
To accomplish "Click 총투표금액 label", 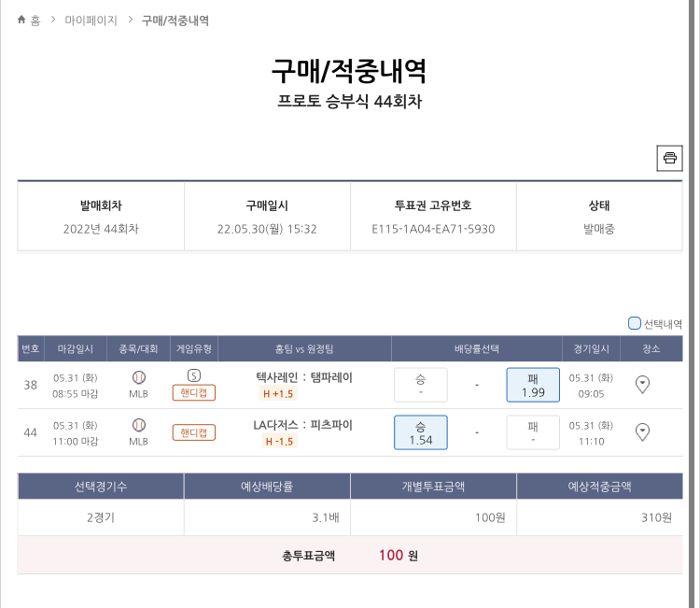I will [x=309, y=556].
